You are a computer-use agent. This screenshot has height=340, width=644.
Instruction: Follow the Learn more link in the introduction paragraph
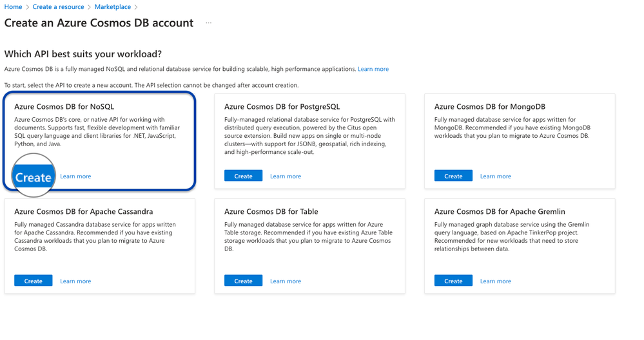[373, 69]
